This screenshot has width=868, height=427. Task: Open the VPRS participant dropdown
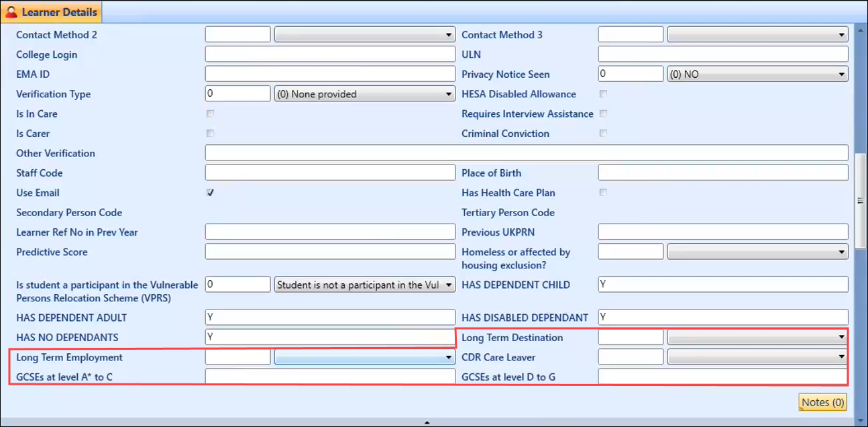point(365,285)
